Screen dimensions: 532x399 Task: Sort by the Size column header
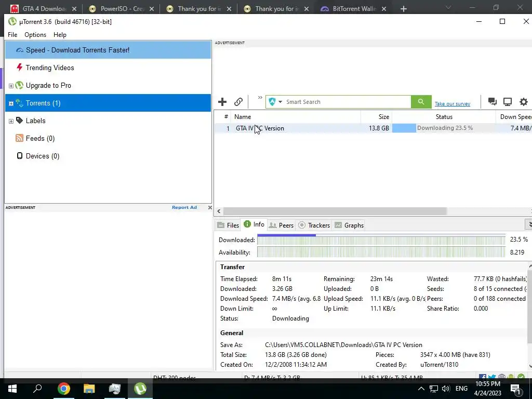point(376,117)
